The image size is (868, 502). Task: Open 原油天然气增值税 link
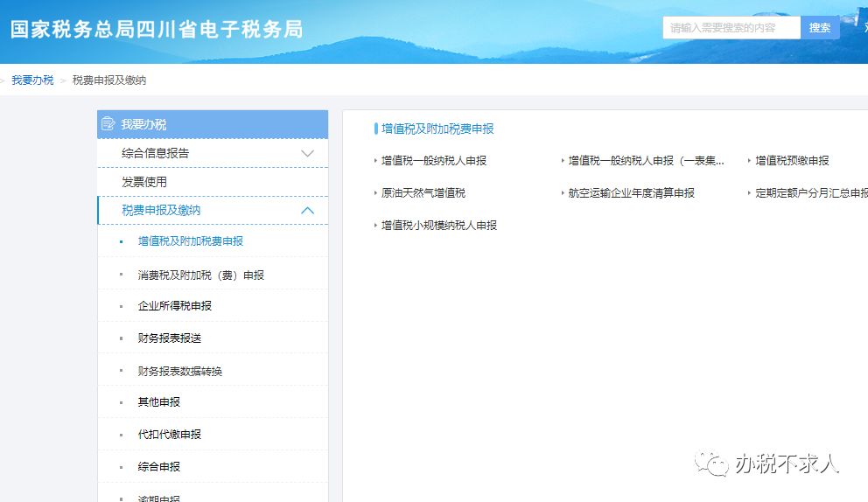(423, 192)
